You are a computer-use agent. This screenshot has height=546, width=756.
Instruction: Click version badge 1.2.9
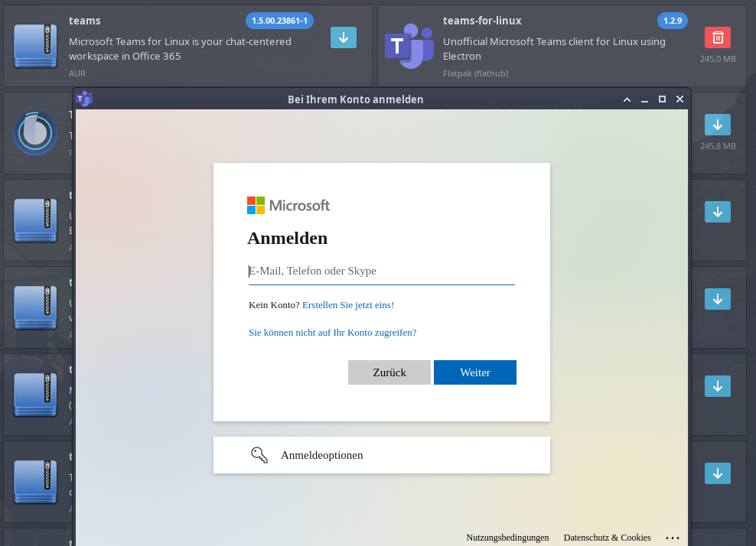[x=672, y=21]
